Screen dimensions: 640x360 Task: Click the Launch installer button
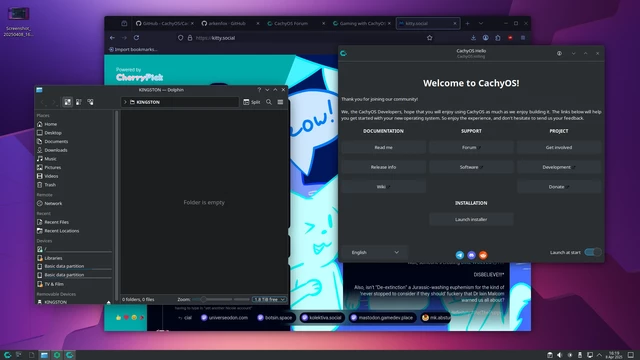click(471, 219)
